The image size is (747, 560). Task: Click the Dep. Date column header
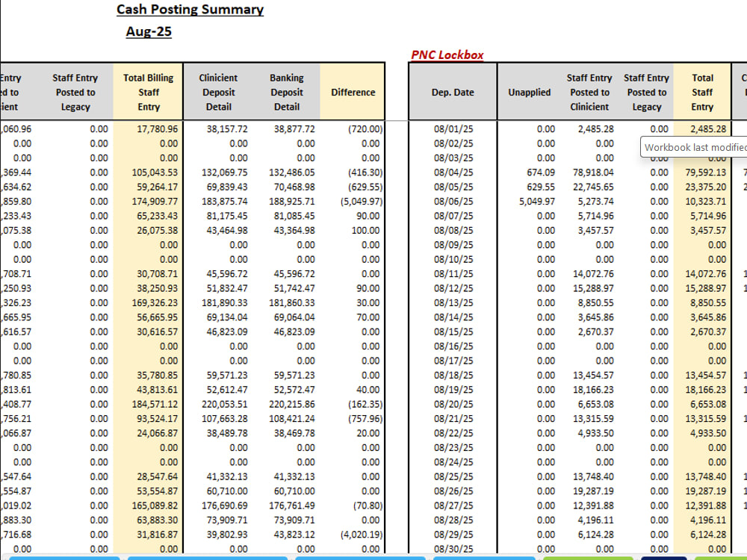(453, 93)
